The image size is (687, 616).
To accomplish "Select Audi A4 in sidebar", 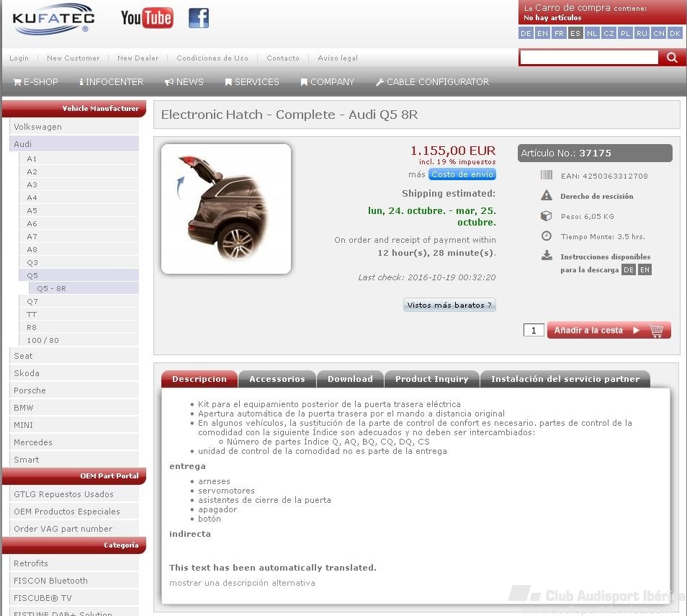I will 79,197.
